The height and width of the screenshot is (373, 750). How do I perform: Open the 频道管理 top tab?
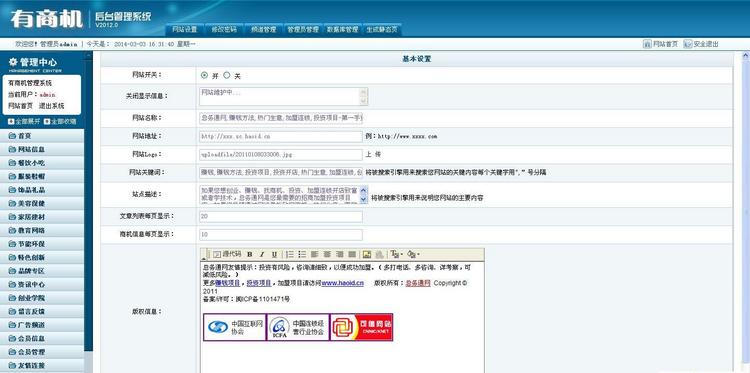tap(264, 30)
